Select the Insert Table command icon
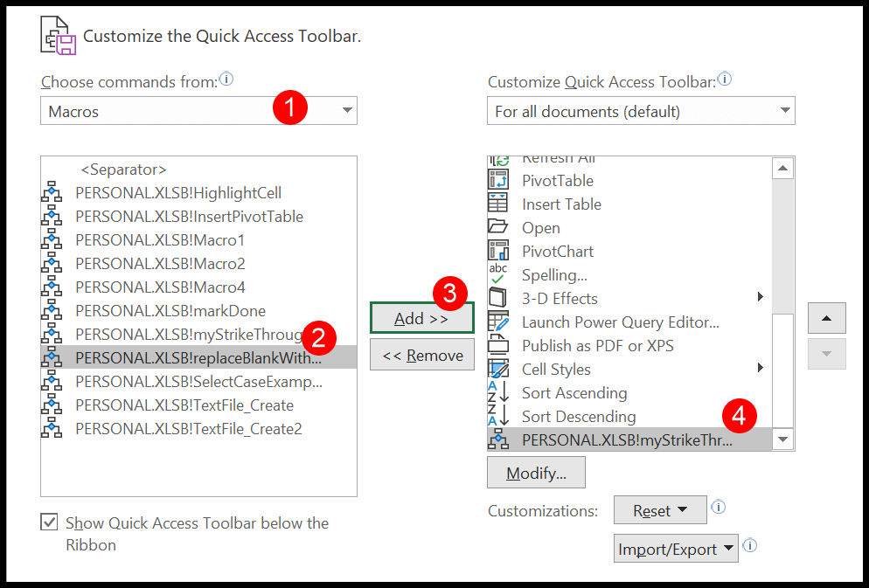This screenshot has width=869, height=588. [497, 204]
